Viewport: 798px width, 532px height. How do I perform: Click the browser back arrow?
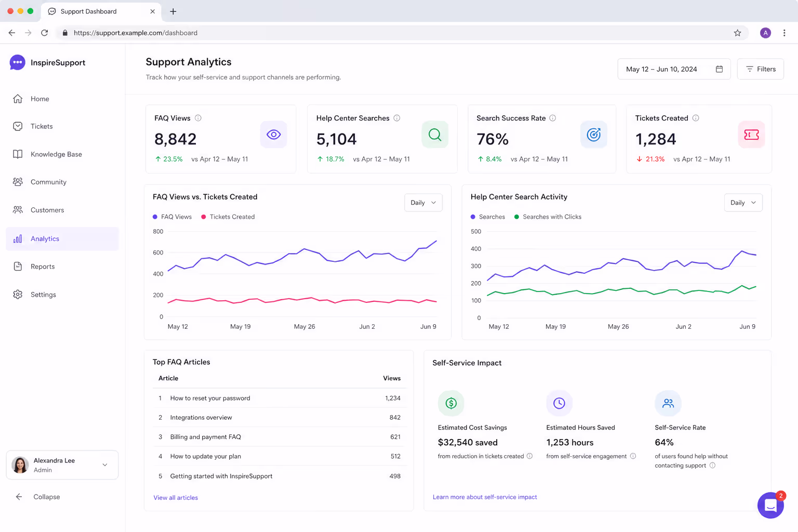click(12, 33)
